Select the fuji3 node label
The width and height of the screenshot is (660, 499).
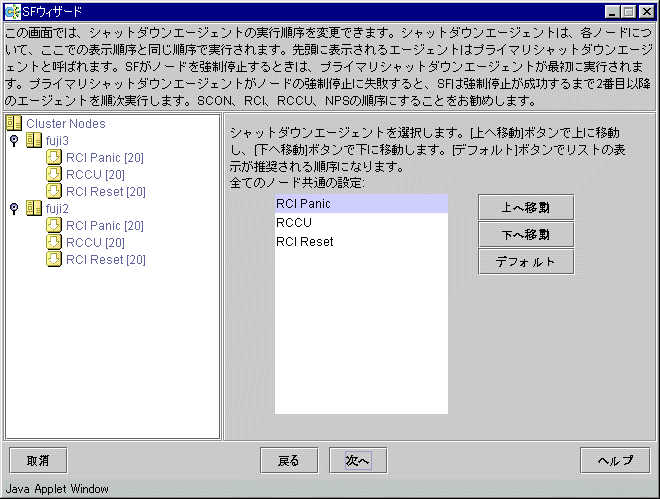click(x=57, y=141)
